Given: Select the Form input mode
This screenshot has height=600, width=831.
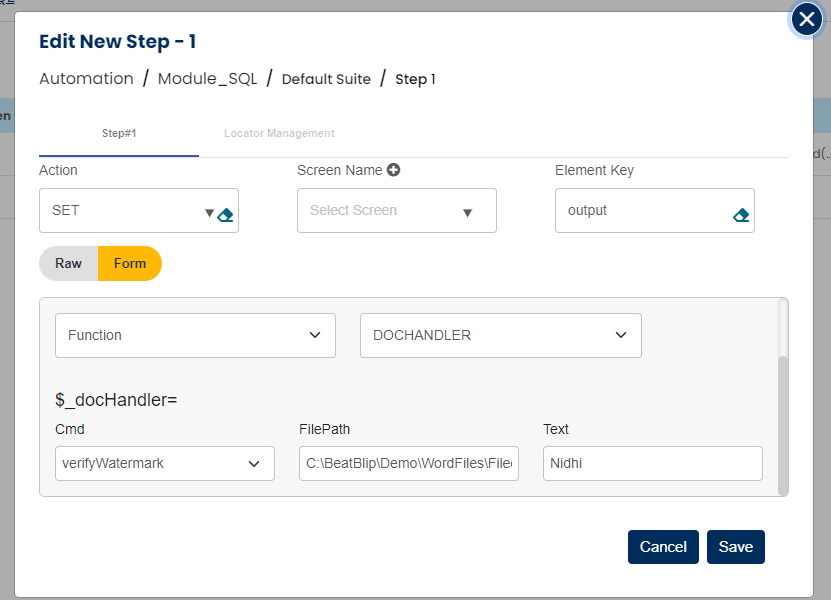Looking at the screenshot, I should pos(130,263).
